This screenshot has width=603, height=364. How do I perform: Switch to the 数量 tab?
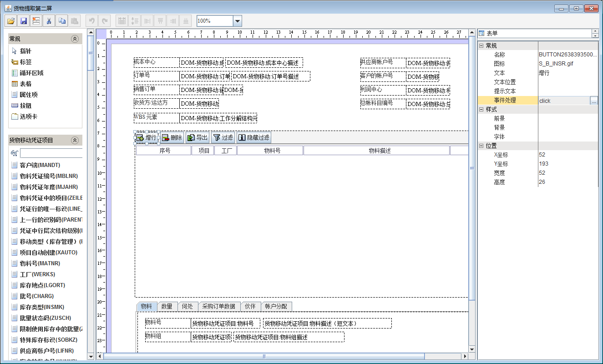tap(167, 306)
